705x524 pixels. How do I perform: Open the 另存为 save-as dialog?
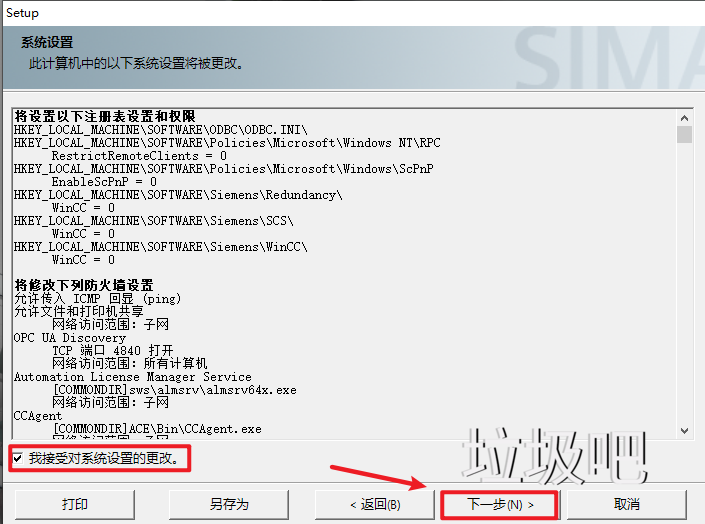coord(228,504)
